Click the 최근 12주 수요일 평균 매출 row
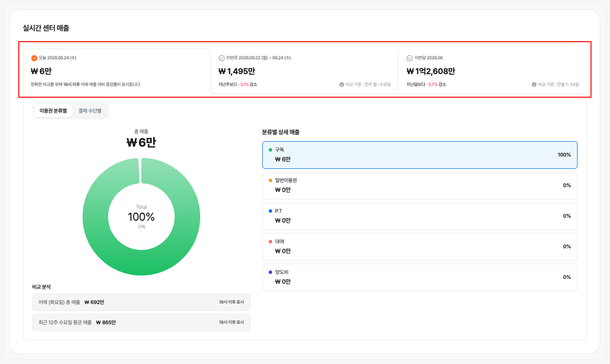 141,322
